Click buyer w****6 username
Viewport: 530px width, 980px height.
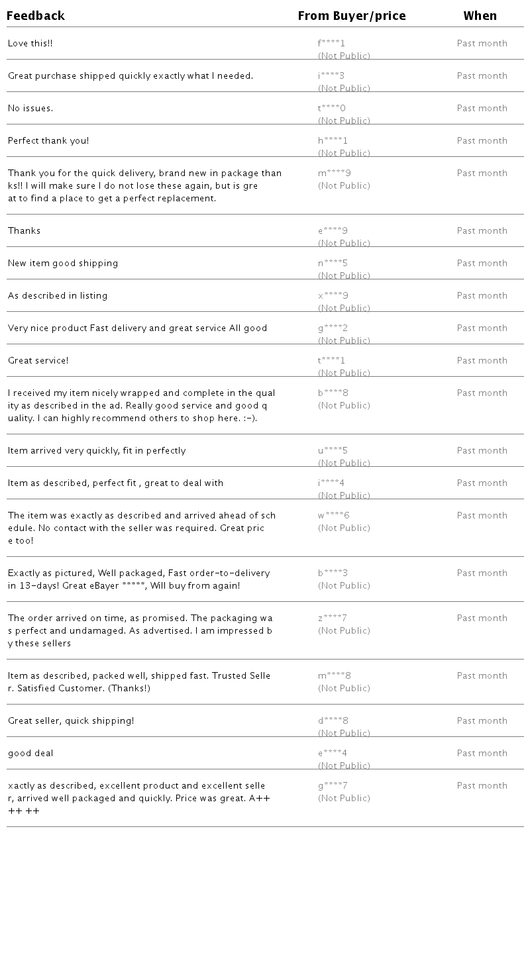[x=333, y=516]
